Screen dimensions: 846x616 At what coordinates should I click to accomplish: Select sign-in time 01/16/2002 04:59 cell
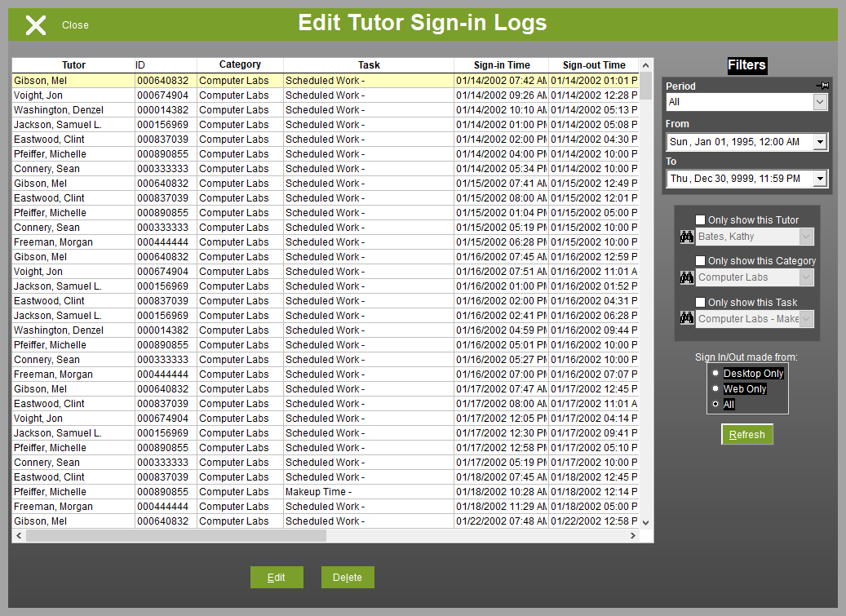[x=501, y=330]
